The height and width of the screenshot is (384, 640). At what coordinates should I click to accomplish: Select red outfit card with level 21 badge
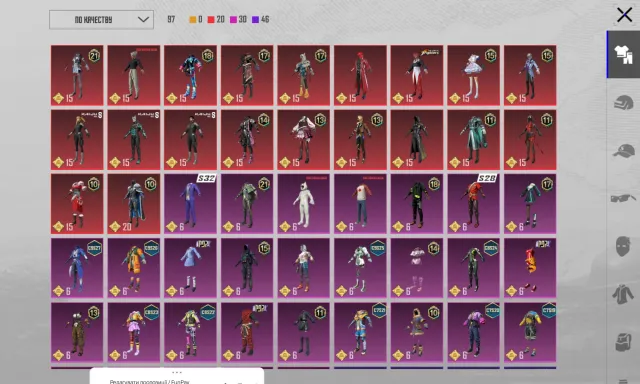coord(77,75)
